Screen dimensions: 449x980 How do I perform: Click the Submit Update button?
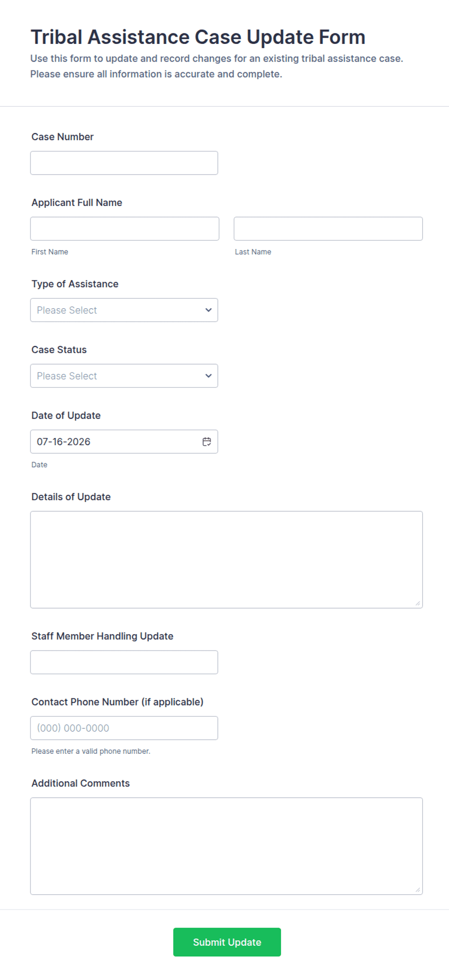227,942
